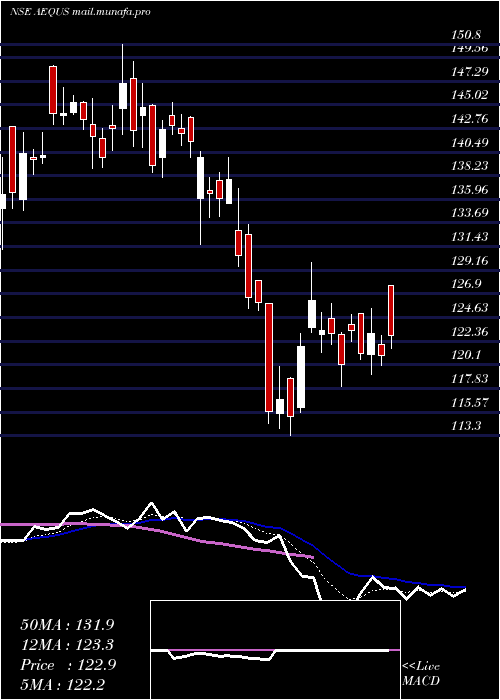Click the NSE AEQUS mail.munafa.pro chart title
The image size is (500, 700).
point(80,12)
